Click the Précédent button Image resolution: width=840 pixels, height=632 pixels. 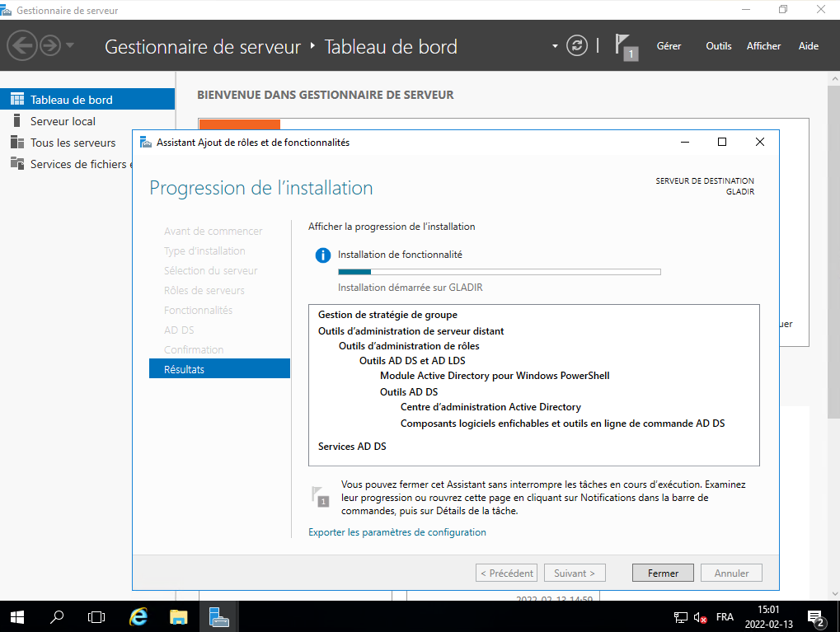(506, 573)
